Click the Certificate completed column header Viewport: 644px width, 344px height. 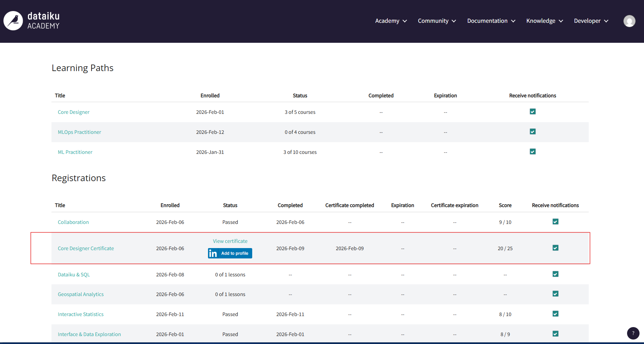(350, 205)
